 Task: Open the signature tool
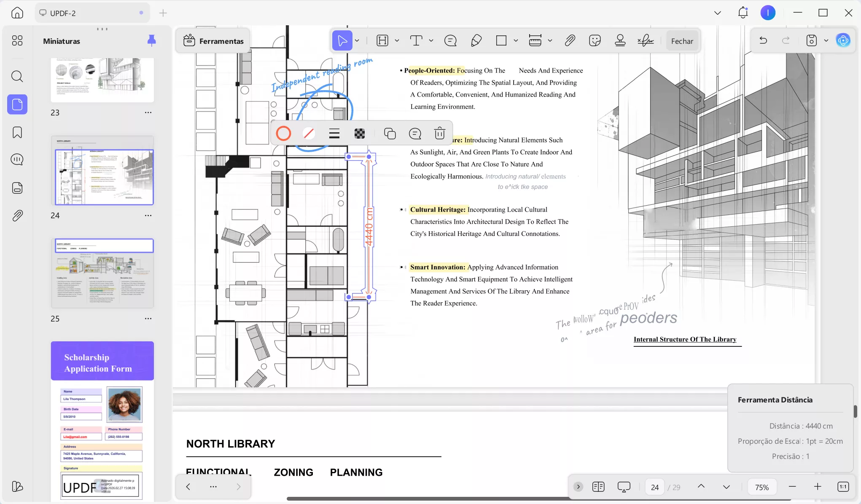tap(646, 41)
